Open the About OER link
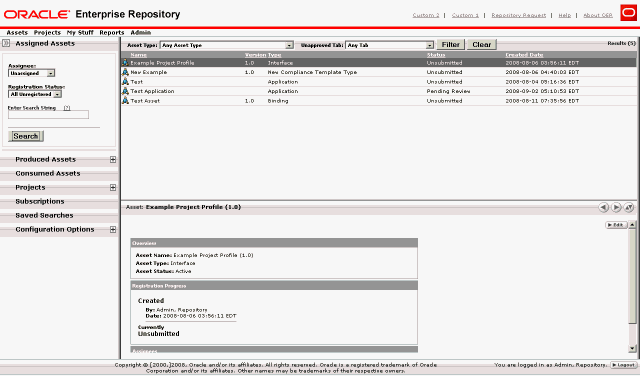The height and width of the screenshot is (376, 640). click(598, 15)
